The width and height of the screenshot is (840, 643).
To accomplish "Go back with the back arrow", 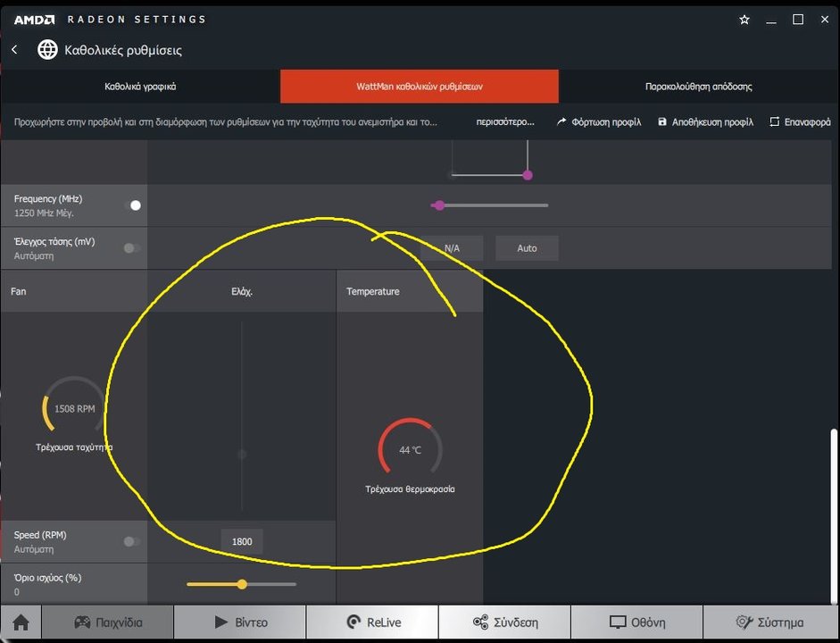I will pos(14,50).
